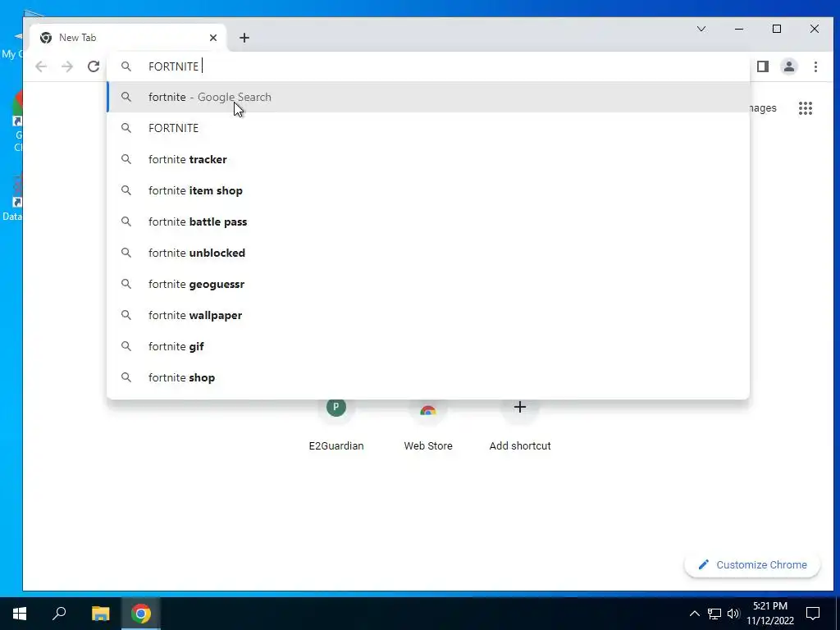
Task: Open the Web Store shortcut
Action: click(428, 426)
